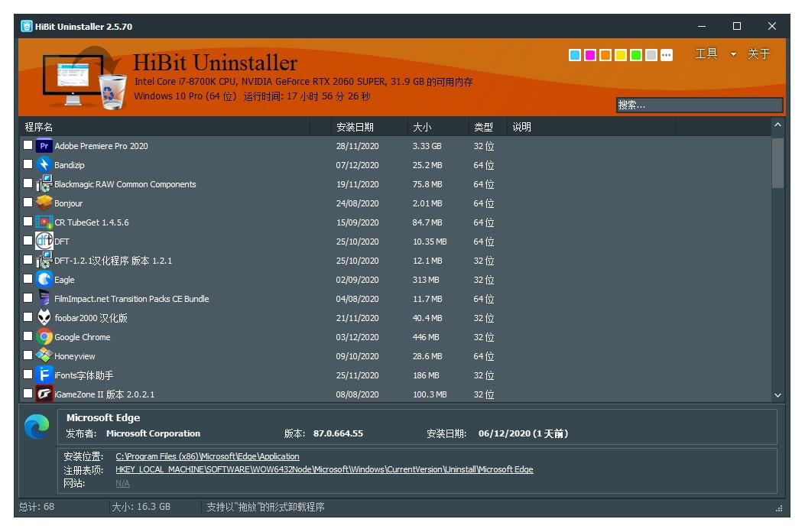Open the 关于 menu item
Screen dimensions: 805x532
point(758,54)
